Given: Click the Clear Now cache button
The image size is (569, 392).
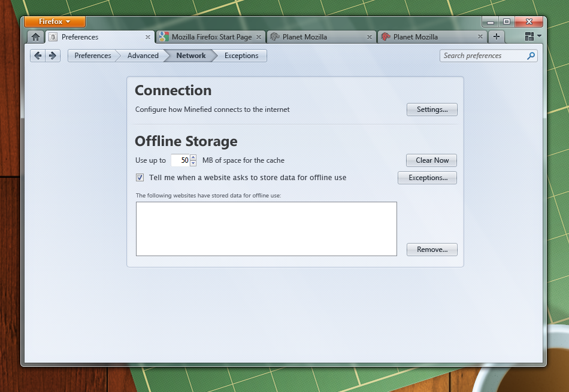Looking at the screenshot, I should 431,160.
